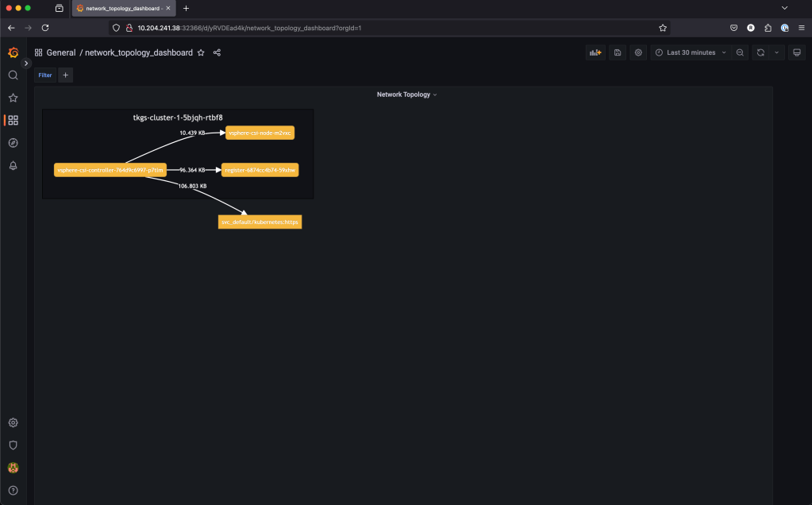This screenshot has width=812, height=505.
Task: Open Explore compass icon in the sidebar
Action: pyautogui.click(x=13, y=143)
